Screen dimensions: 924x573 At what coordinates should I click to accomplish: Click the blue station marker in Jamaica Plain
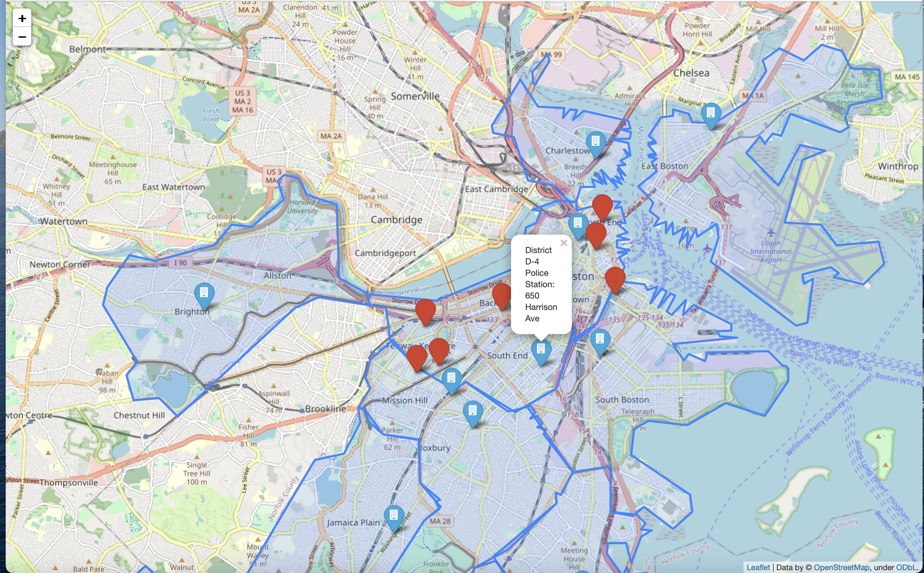coord(394,516)
